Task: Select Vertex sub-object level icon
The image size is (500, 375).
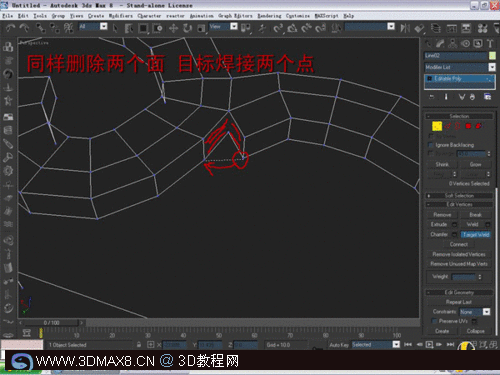Action: tap(437, 126)
